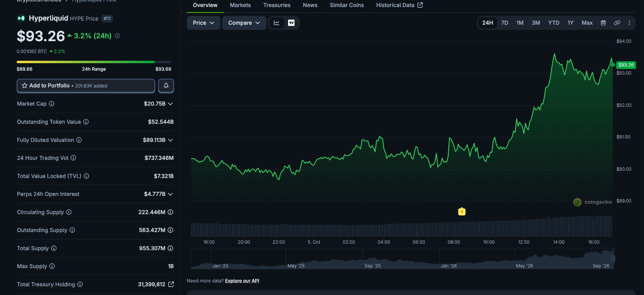Select the 3M time range
Screen dimensions: 644x295
(536, 23)
